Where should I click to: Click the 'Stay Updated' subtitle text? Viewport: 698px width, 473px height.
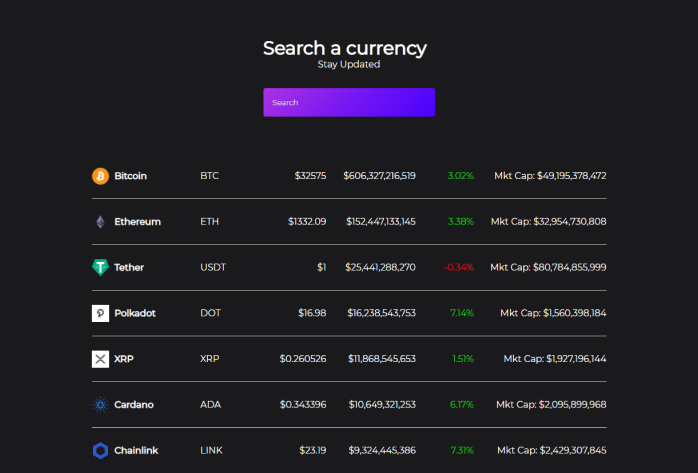349,65
